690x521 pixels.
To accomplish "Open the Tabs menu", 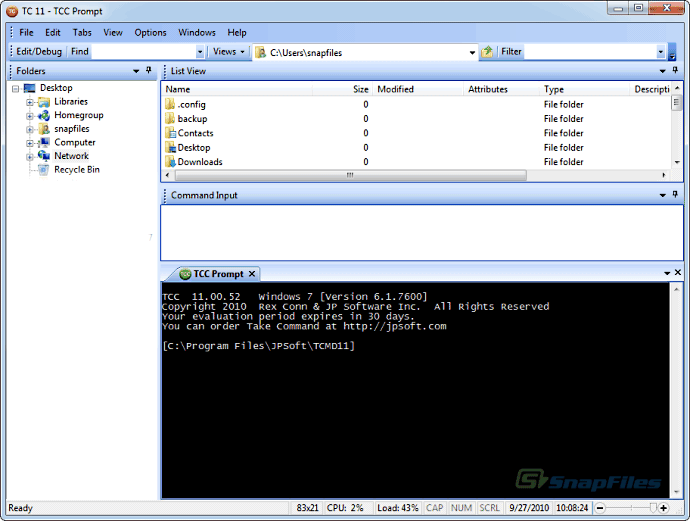I will [x=82, y=33].
